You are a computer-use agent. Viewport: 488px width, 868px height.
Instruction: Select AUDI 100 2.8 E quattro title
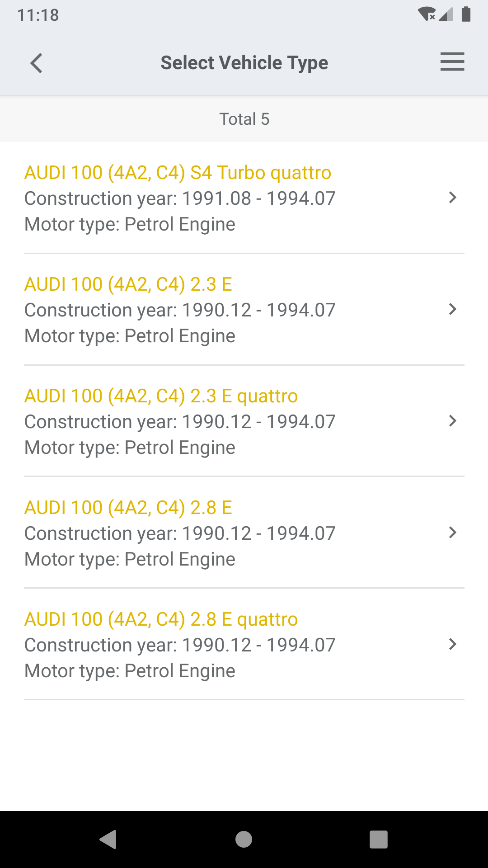[161, 619]
